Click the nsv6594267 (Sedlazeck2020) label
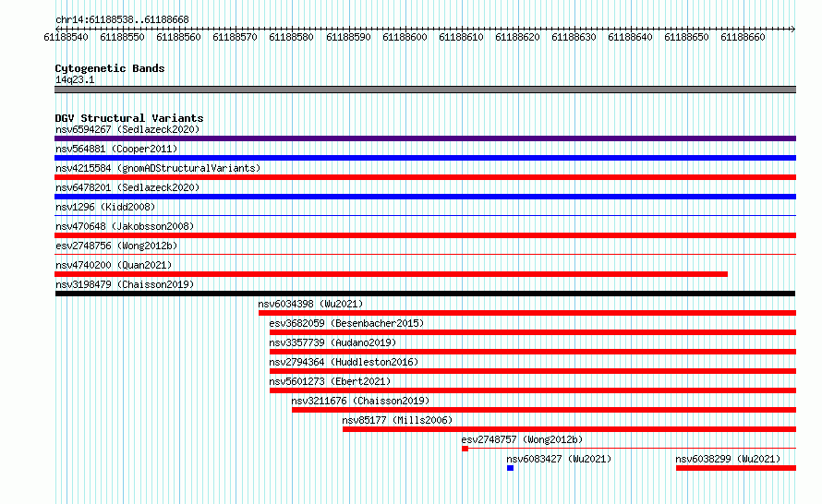This screenshot has height=504, width=822. coord(127,129)
